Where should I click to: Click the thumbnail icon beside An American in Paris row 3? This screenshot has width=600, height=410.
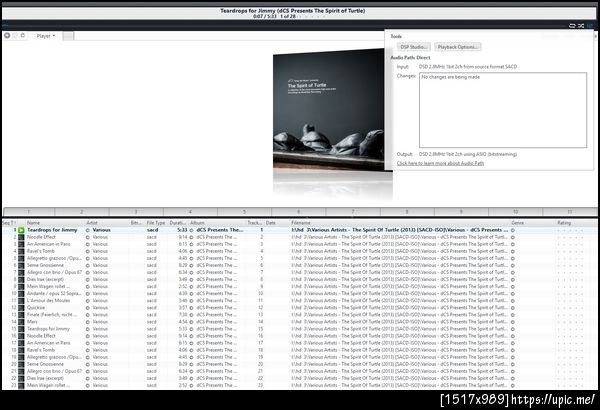[21, 244]
